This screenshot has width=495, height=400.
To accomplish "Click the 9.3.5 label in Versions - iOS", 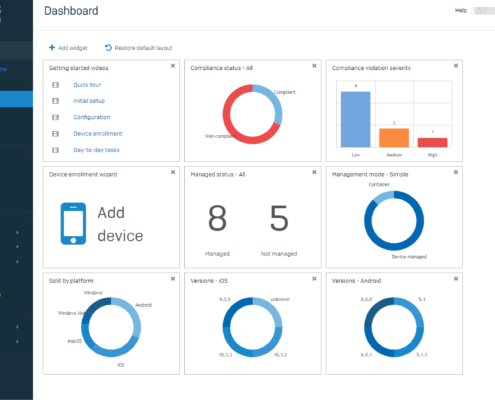I will (x=225, y=299).
